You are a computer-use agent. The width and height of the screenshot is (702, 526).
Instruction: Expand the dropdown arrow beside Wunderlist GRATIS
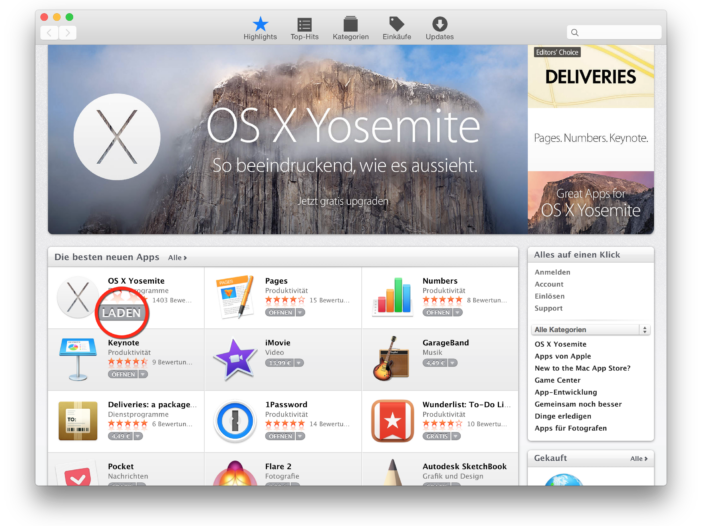pos(456,436)
